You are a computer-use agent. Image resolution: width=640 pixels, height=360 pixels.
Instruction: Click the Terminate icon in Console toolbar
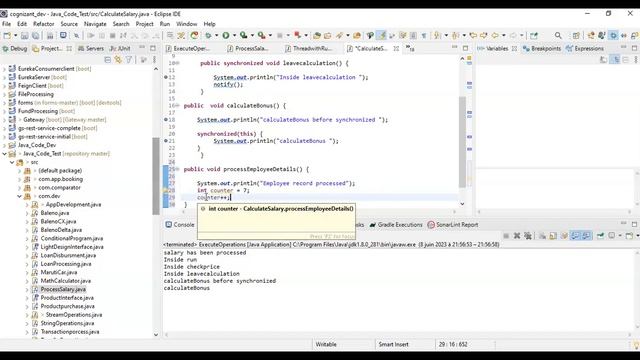point(506,236)
